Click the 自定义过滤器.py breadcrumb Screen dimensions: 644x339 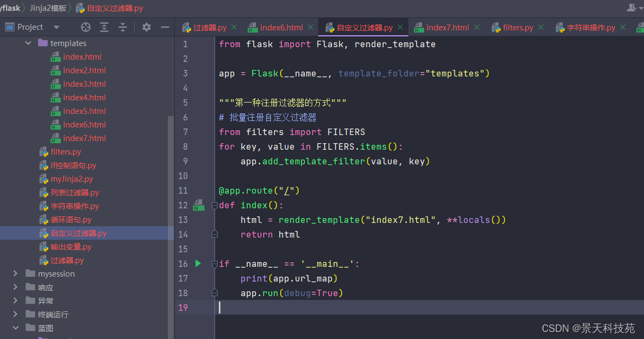tap(115, 8)
